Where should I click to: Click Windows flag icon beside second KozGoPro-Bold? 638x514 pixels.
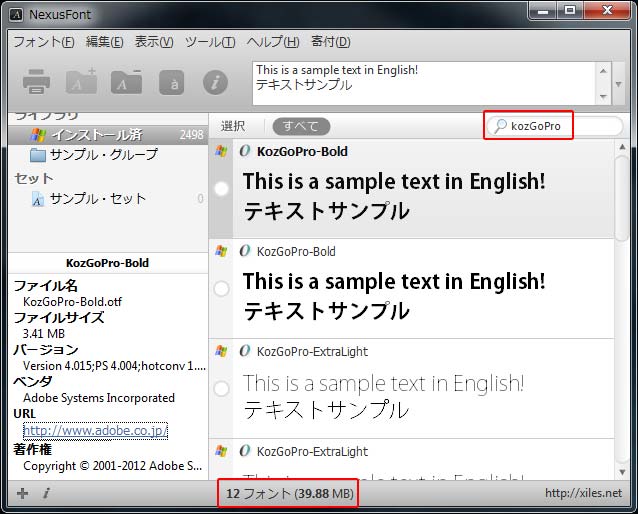coord(221,251)
